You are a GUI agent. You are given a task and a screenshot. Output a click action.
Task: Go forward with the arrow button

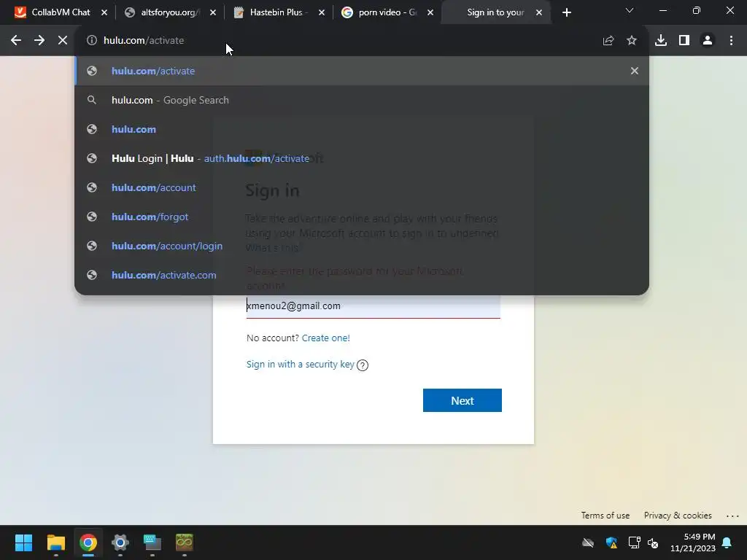(x=39, y=41)
